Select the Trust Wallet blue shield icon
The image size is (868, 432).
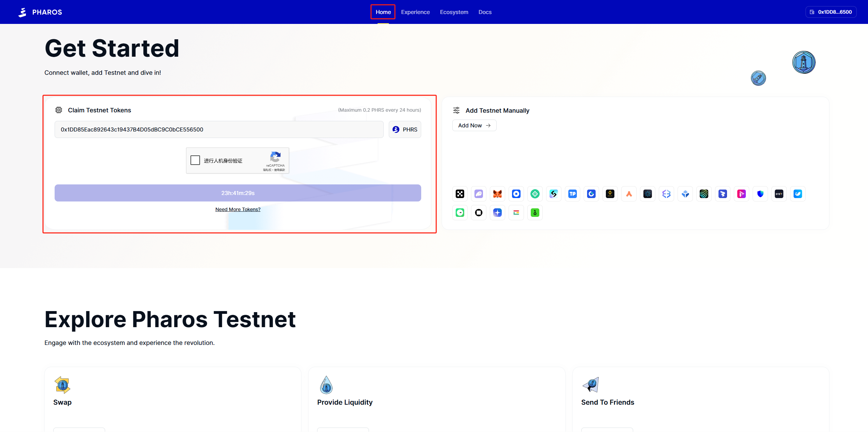[760, 194]
